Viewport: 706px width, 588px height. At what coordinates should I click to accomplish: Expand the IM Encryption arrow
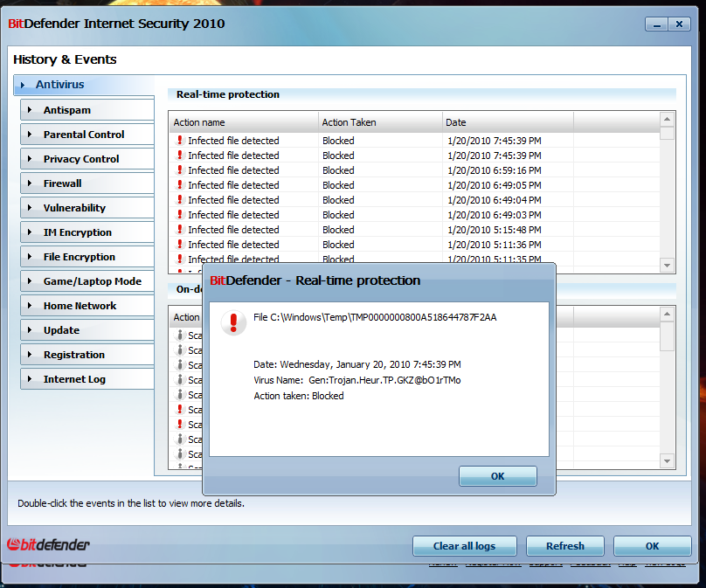click(x=30, y=232)
